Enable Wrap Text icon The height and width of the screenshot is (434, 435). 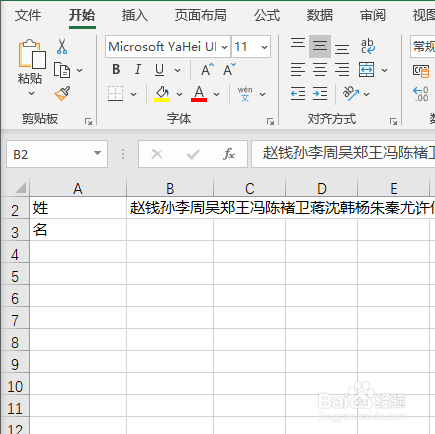(x=368, y=46)
